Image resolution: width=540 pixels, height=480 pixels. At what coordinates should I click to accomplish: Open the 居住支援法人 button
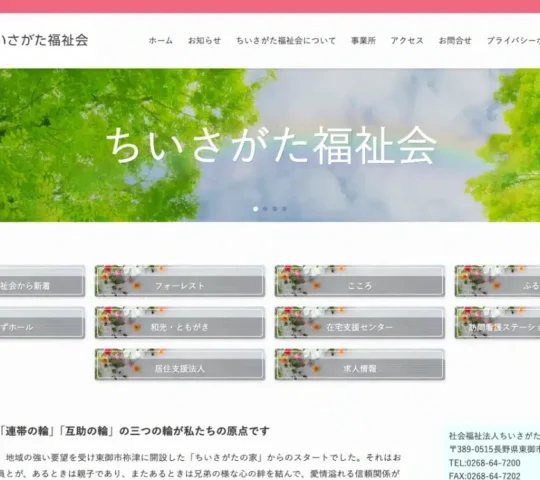point(180,364)
